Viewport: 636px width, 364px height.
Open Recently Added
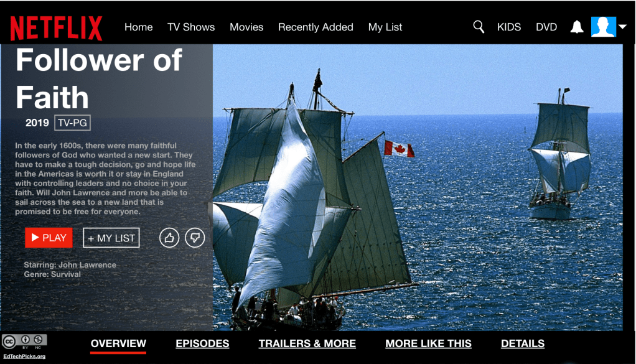tap(316, 27)
